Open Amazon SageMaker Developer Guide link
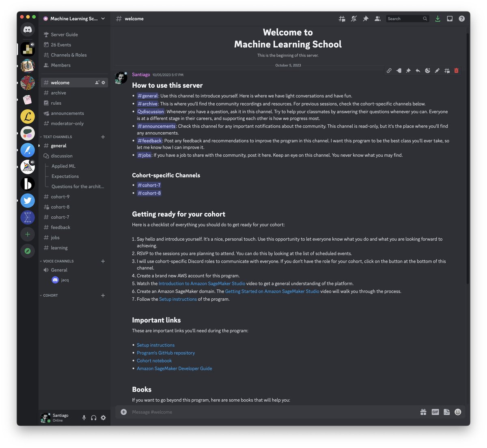This screenshot has width=487, height=448. pyautogui.click(x=175, y=368)
